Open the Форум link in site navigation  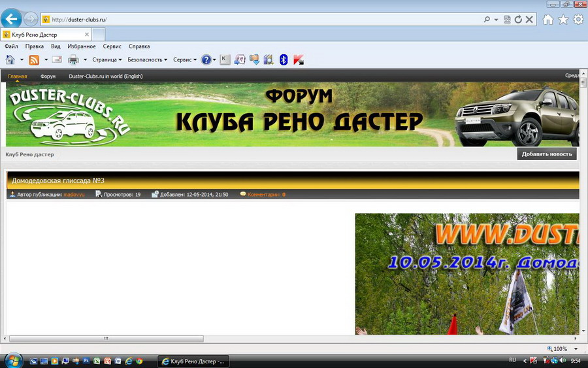click(48, 76)
